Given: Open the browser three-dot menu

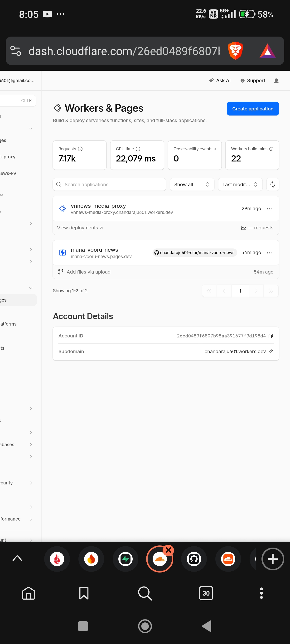Looking at the screenshot, I should click(x=261, y=593).
